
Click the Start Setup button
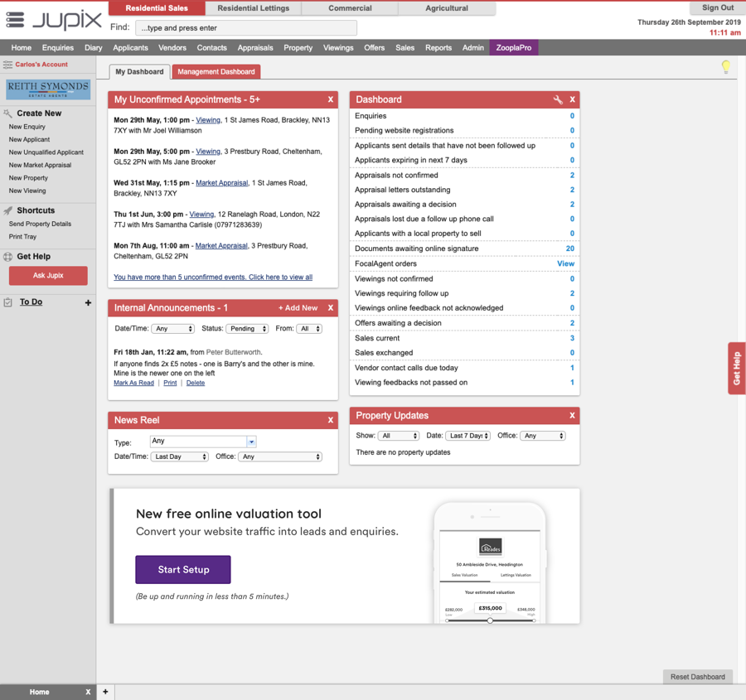[183, 570]
